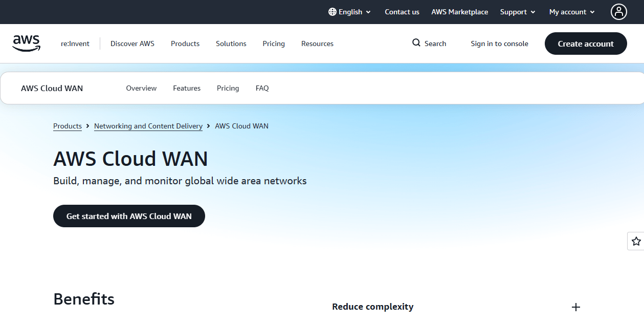Click the Products breadcrumb link

(x=68, y=126)
